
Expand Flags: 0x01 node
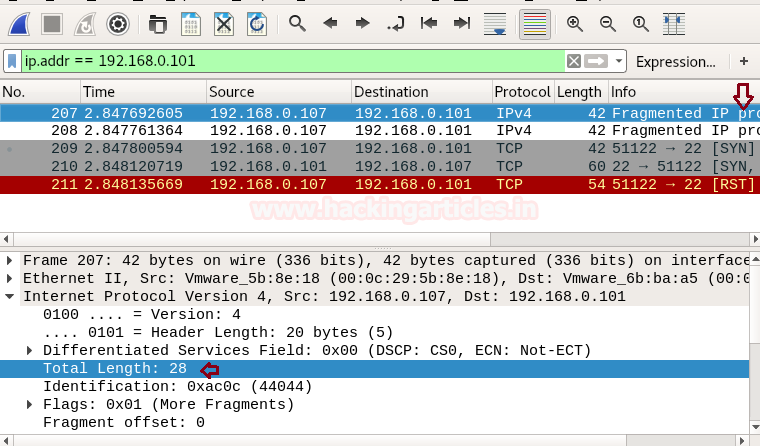tap(30, 404)
